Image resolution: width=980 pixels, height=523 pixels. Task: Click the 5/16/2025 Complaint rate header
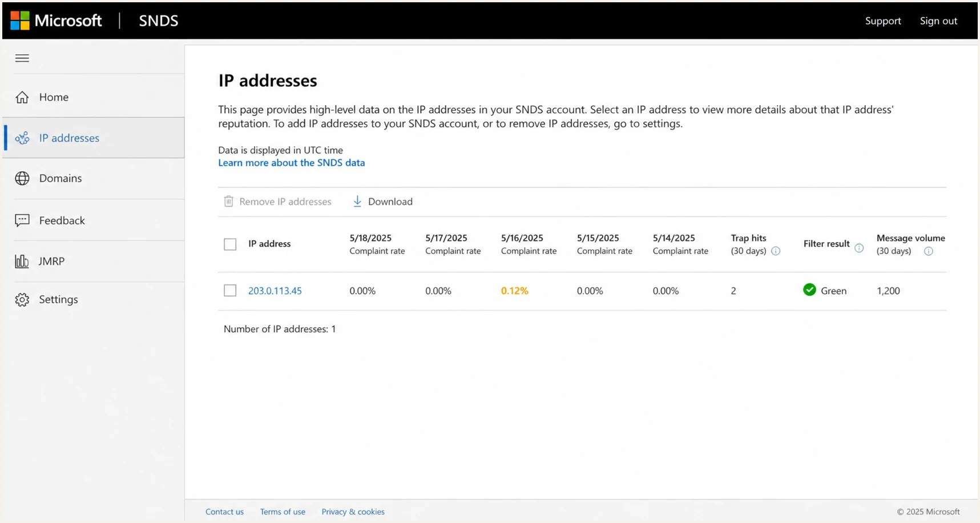529,244
